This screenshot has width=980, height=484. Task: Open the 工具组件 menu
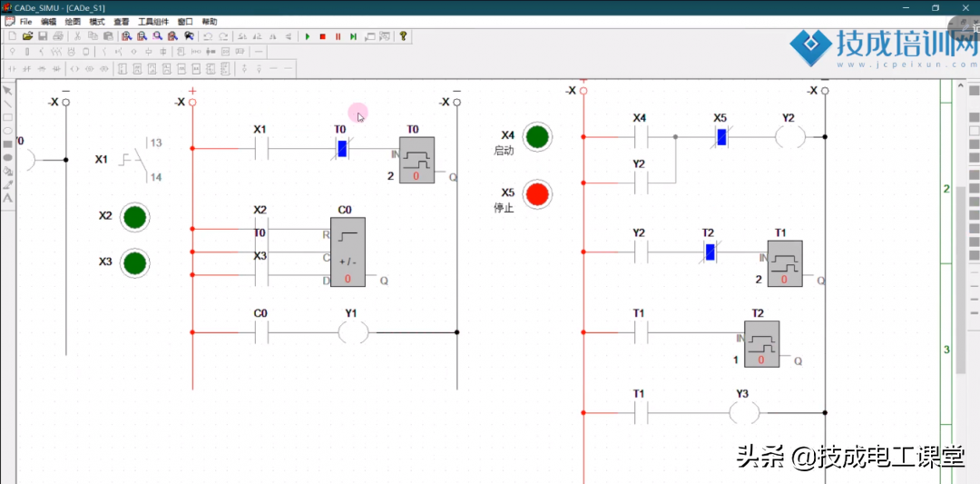(153, 21)
